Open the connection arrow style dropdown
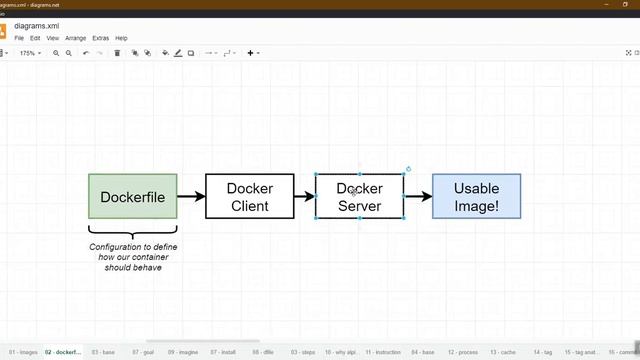The image size is (640, 360). (x=211, y=53)
